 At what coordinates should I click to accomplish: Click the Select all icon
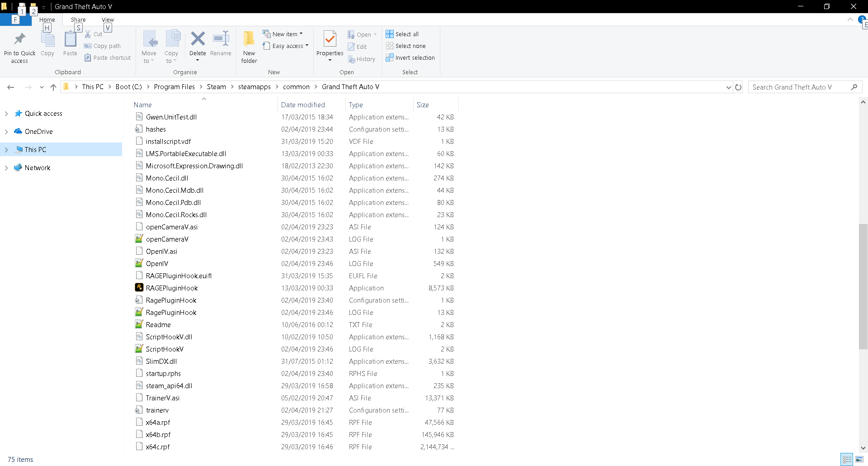(390, 34)
